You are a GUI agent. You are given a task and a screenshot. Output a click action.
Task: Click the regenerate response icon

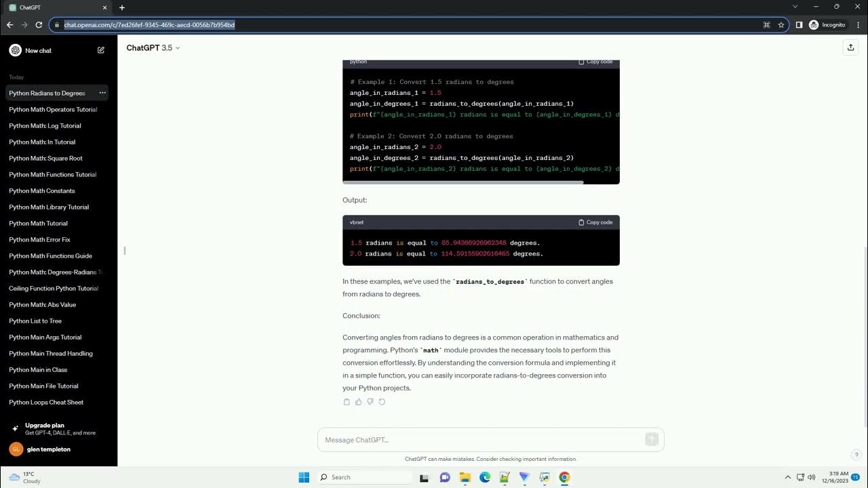coord(382,402)
